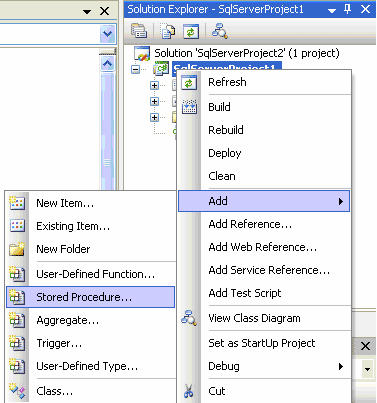Select User-Defined Type... in submenu
Screen dimensions: 377x403
point(90,366)
